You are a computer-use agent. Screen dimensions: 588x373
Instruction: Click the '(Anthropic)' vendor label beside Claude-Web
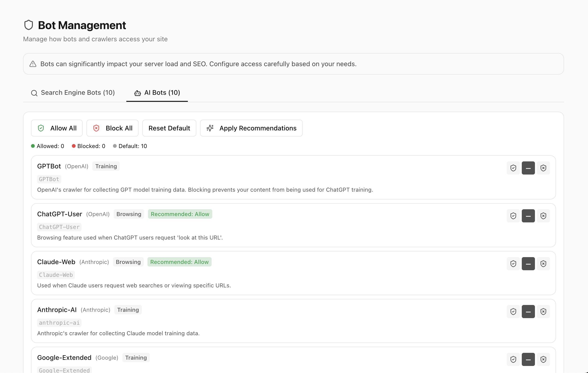(94, 262)
